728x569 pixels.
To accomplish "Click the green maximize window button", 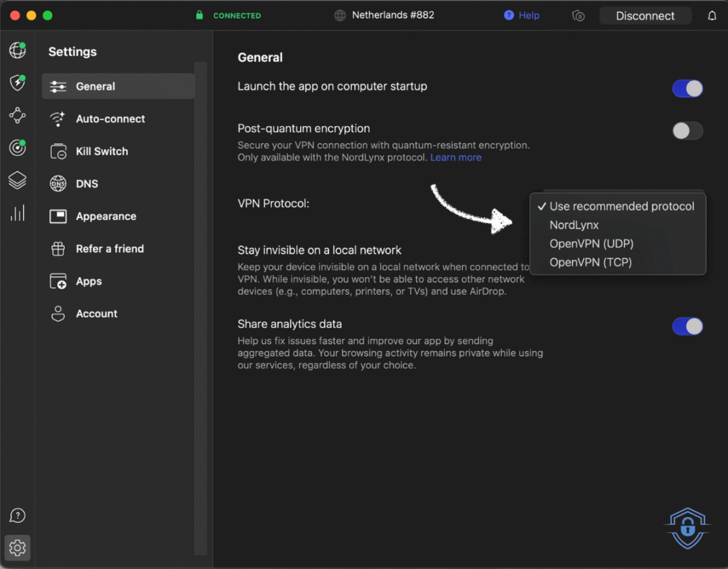I will 48,16.
